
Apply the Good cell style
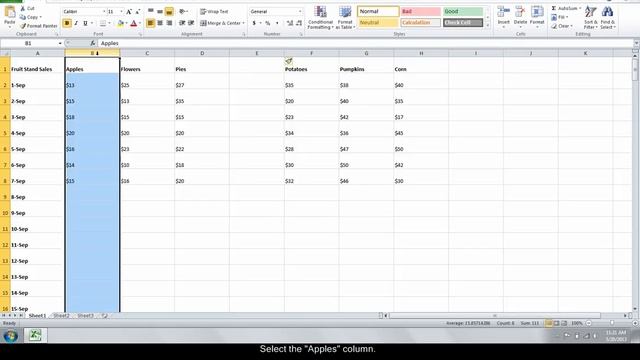pos(463,11)
